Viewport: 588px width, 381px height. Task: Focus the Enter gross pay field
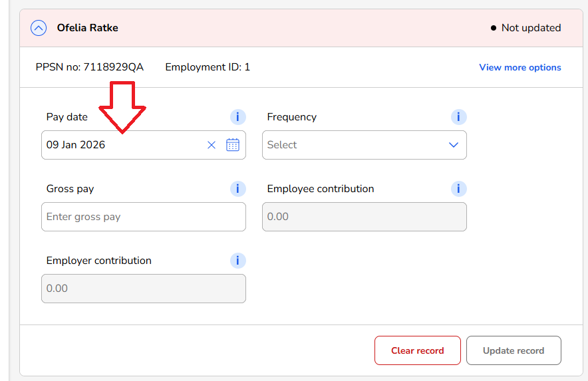coord(143,217)
